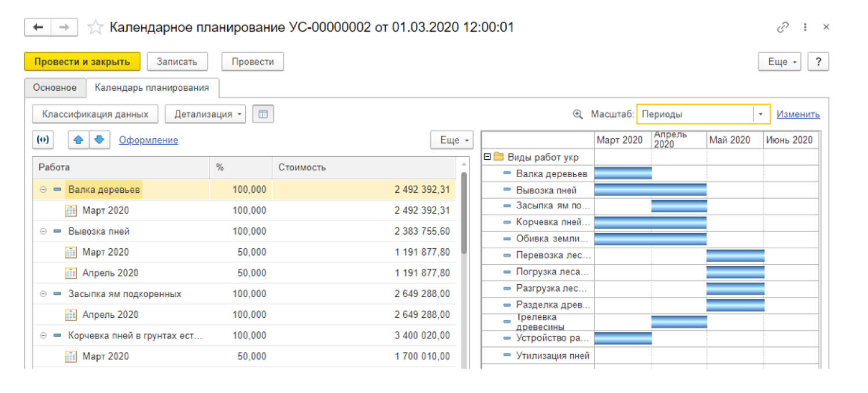Switch to the Основное tab
The height and width of the screenshot is (393, 868).
[x=55, y=88]
